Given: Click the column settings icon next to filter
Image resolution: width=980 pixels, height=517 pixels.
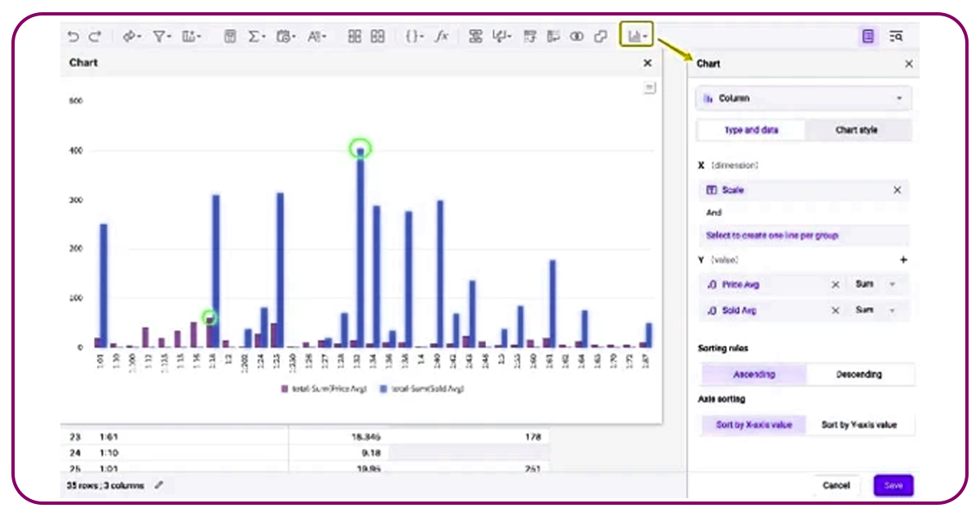Looking at the screenshot, I should (192, 36).
